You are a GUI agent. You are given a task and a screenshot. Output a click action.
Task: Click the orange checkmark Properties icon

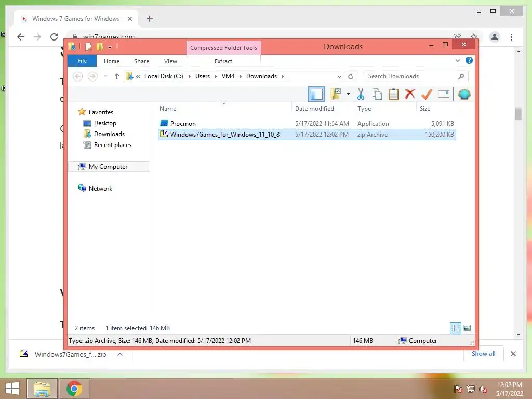pyautogui.click(x=427, y=94)
